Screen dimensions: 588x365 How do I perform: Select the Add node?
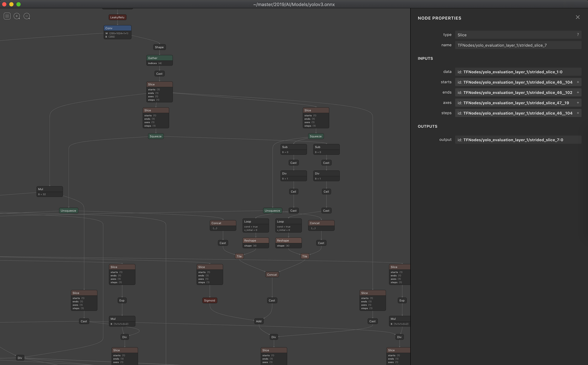258,321
